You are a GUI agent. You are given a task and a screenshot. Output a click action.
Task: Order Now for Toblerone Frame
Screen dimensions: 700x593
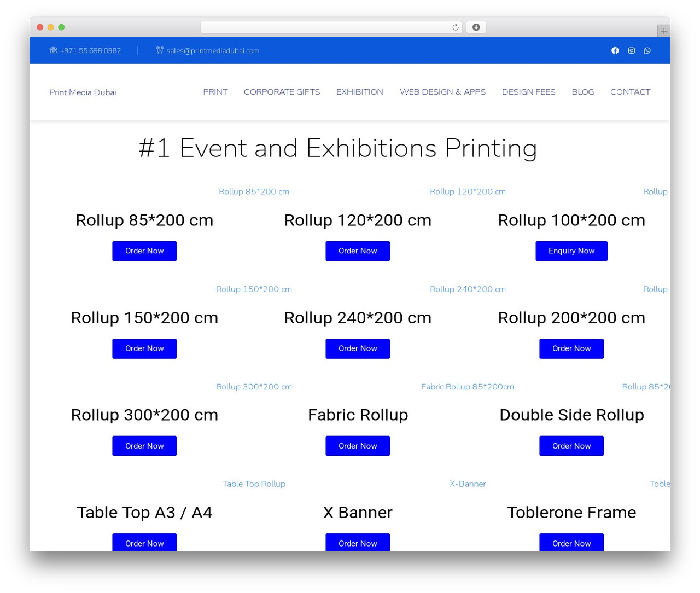[571, 542]
